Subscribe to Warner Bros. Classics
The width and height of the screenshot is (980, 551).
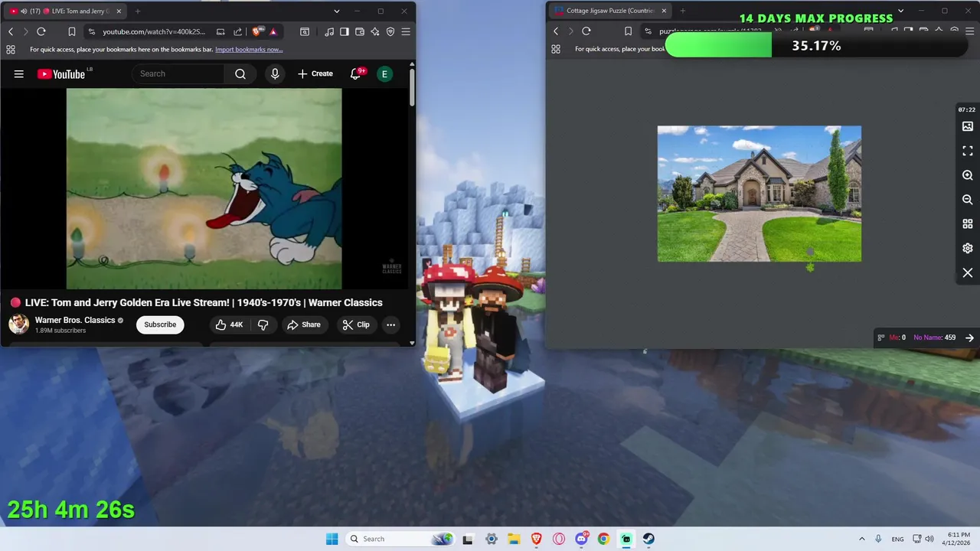160,324
